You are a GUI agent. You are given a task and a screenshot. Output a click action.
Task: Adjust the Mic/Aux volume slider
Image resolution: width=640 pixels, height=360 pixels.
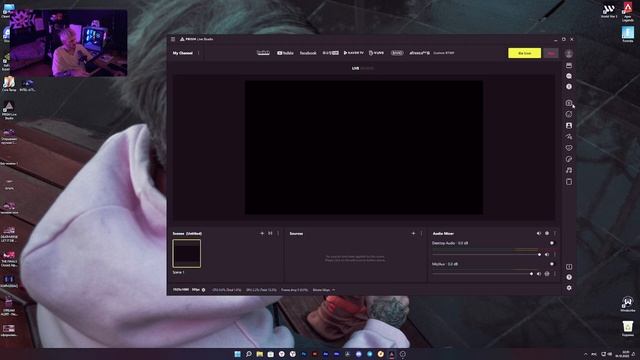(x=482, y=274)
